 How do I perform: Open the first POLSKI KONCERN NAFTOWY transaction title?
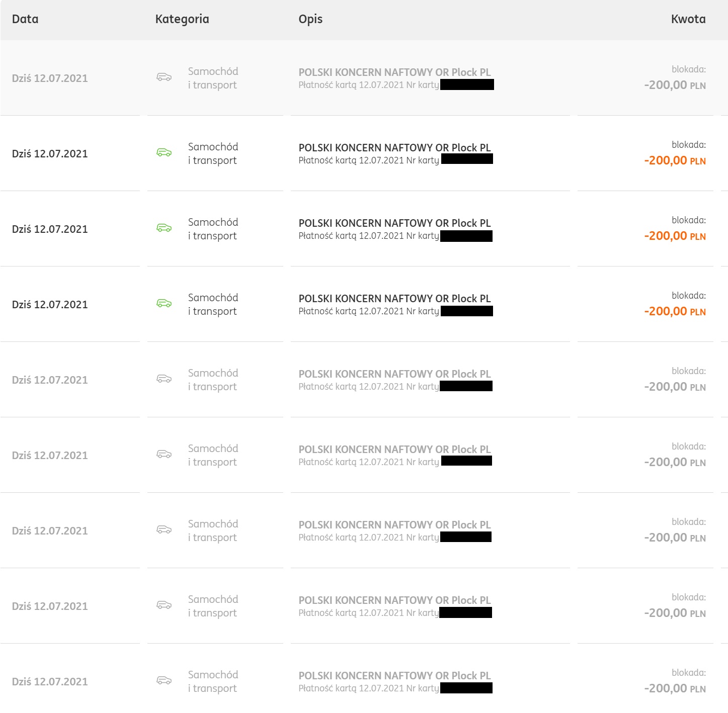(x=394, y=72)
